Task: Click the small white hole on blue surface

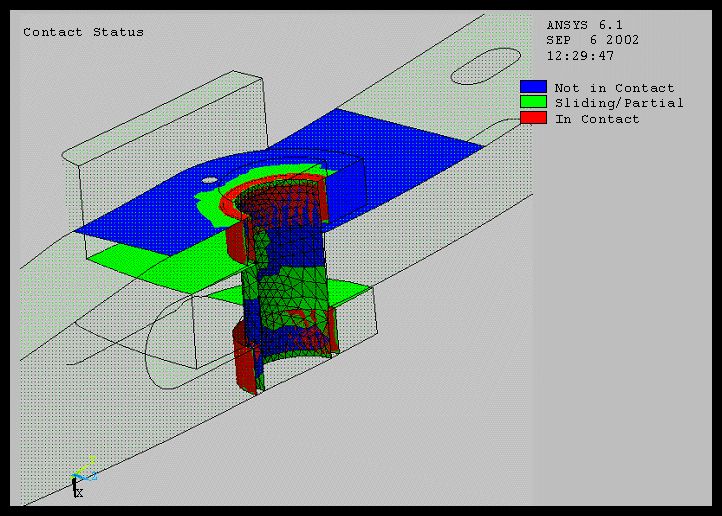Action: 210,180
